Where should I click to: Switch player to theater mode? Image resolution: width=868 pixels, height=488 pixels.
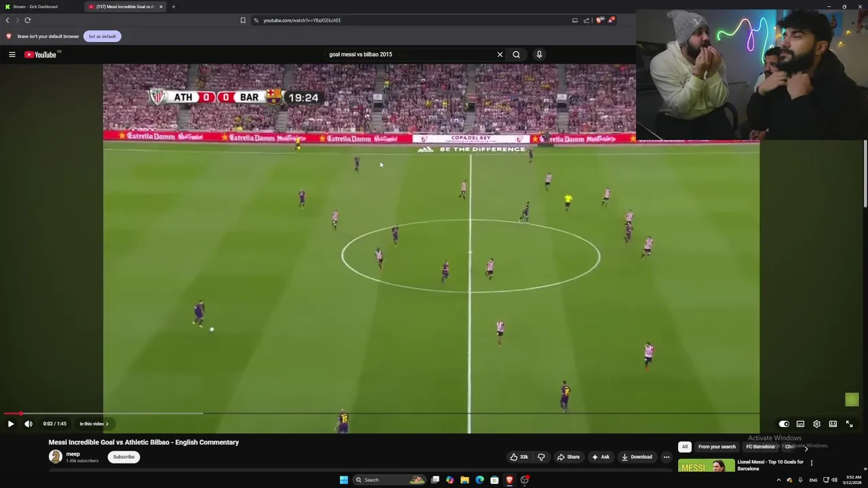833,424
